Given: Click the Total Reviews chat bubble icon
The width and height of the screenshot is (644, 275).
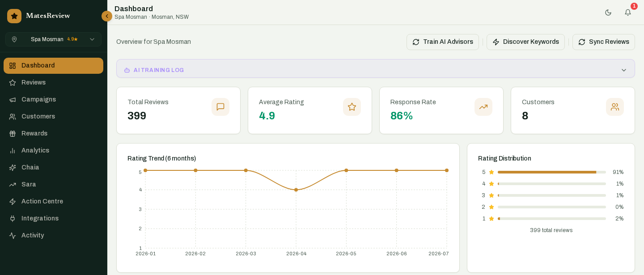Looking at the screenshot, I should click(x=220, y=107).
